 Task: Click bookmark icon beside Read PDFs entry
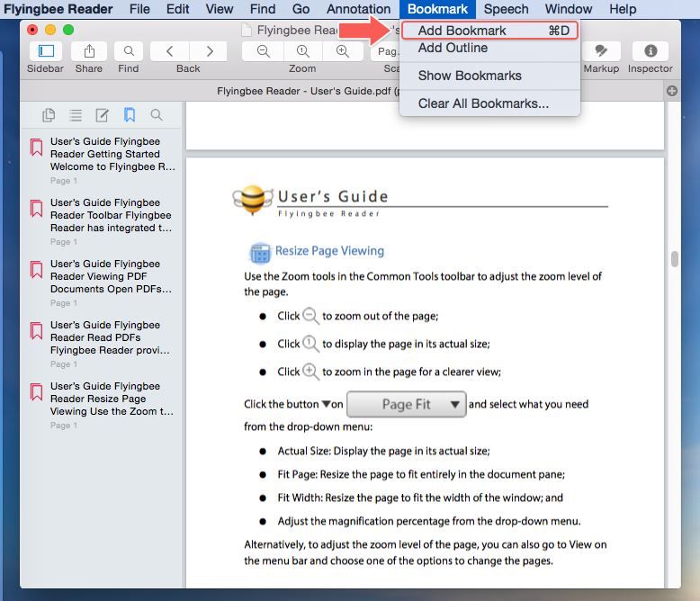pos(37,330)
